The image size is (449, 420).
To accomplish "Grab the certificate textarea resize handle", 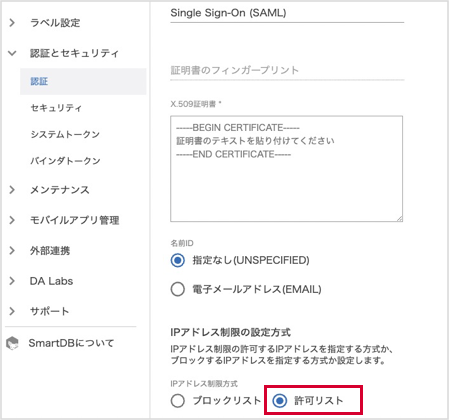I will click(x=399, y=218).
